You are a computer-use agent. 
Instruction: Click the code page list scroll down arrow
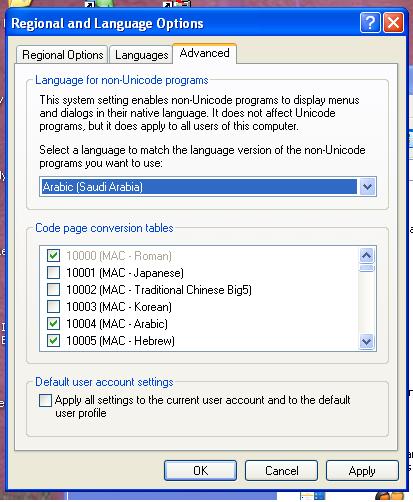coord(367,341)
